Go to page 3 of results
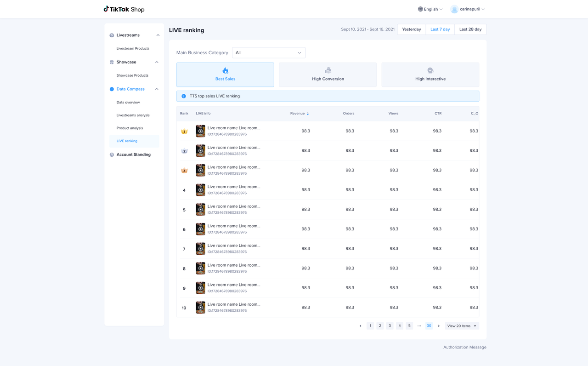588x366 pixels. 390,326
